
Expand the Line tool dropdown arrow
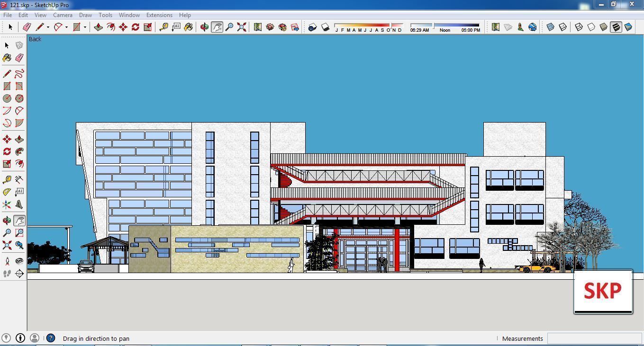point(48,27)
